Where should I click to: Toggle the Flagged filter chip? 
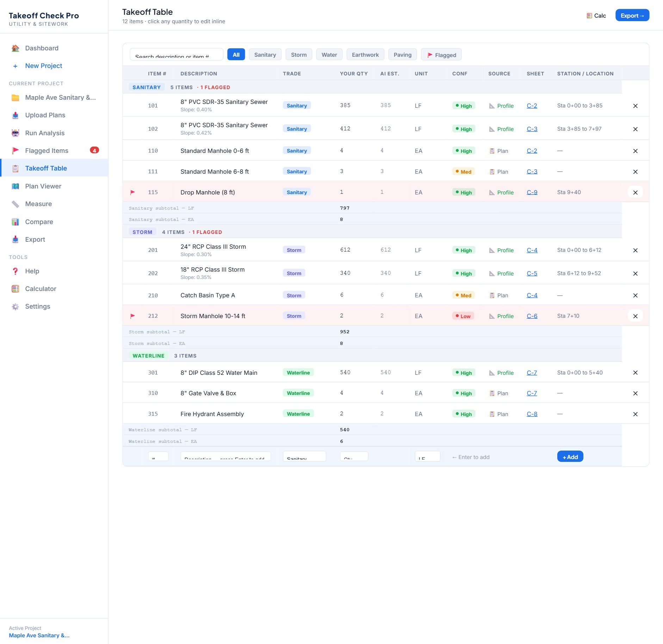point(441,55)
